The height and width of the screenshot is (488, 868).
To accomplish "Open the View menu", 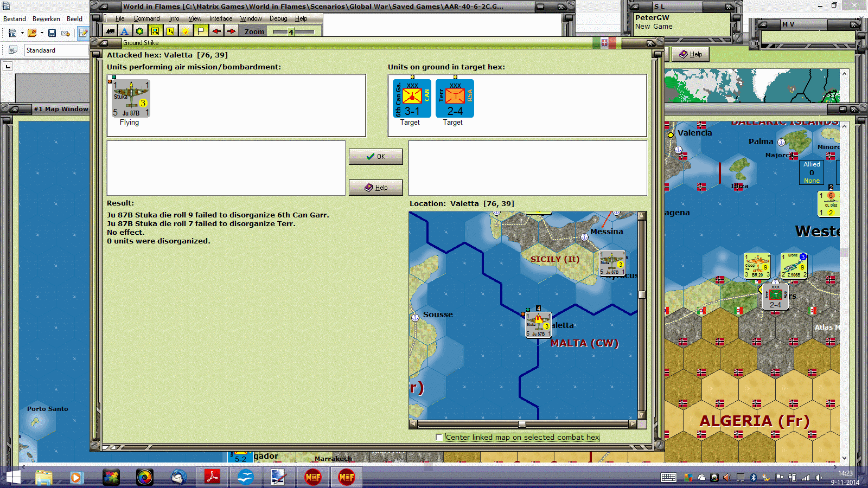I will coord(195,18).
